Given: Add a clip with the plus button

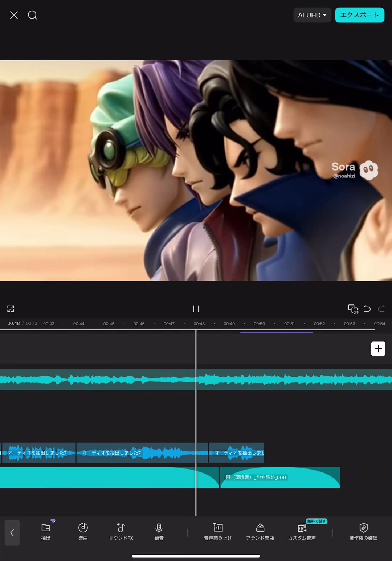Looking at the screenshot, I should (378, 349).
